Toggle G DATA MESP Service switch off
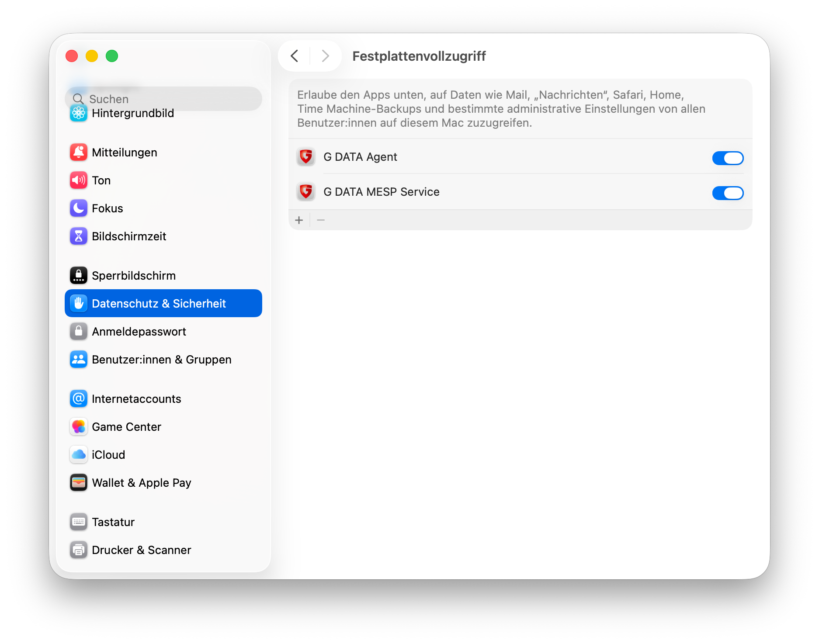This screenshot has height=644, width=819. coord(728,193)
